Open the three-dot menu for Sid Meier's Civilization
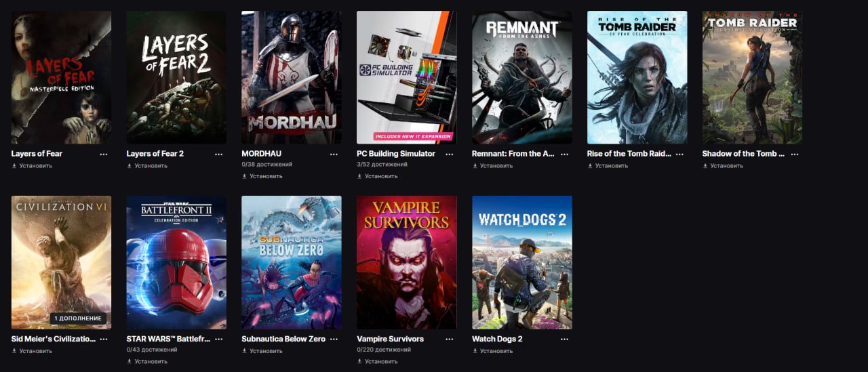The image size is (868, 372). (x=104, y=339)
